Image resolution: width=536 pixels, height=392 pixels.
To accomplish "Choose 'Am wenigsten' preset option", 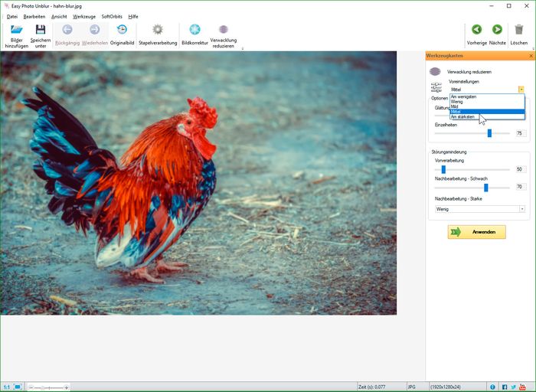I will click(464, 96).
